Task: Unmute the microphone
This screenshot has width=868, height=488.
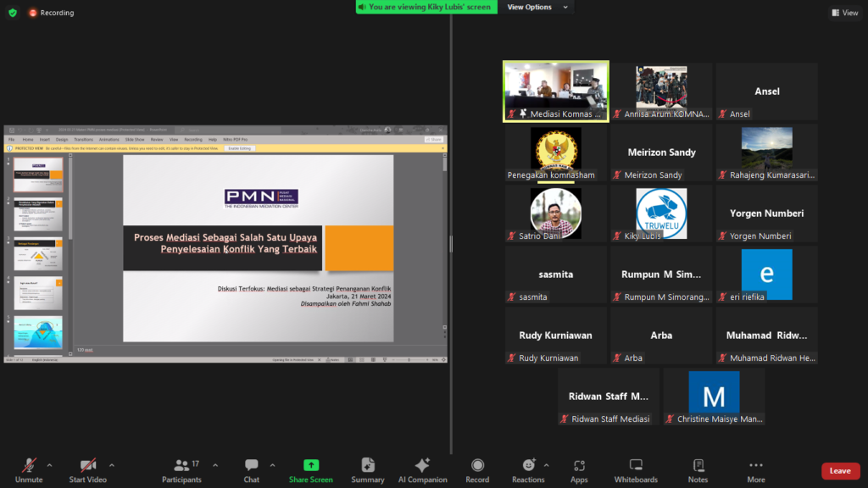Action: [x=29, y=471]
